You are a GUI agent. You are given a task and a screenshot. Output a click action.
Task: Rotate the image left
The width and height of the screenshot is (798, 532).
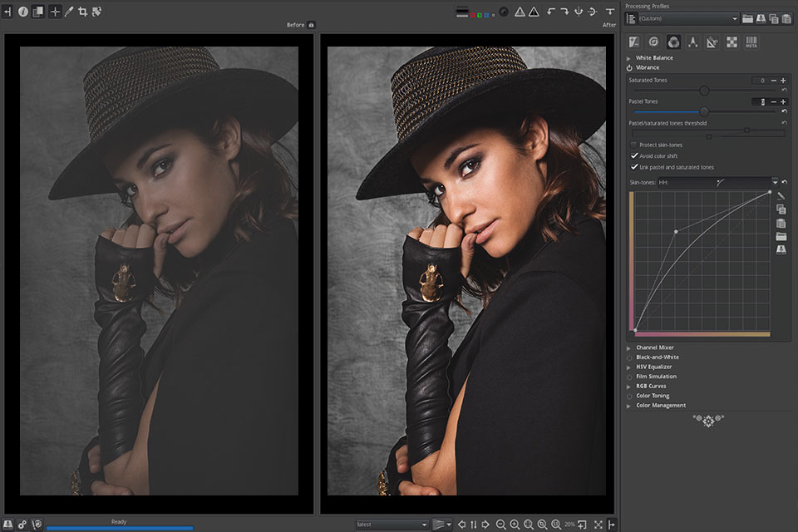click(x=551, y=12)
